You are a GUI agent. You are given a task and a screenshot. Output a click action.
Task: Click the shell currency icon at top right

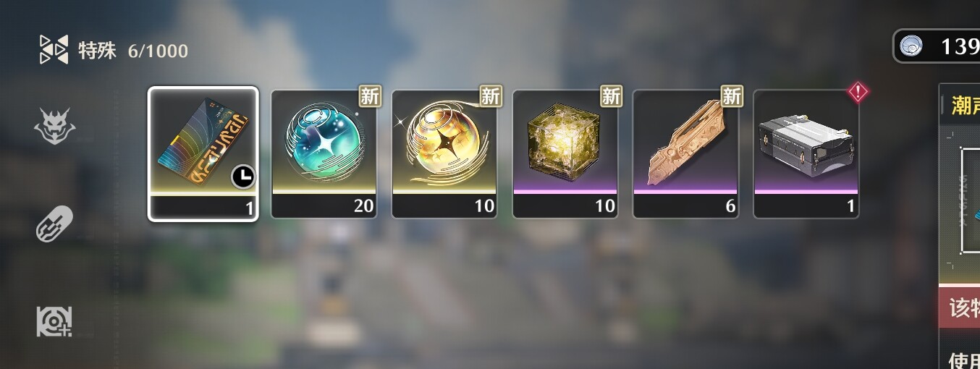(x=911, y=47)
